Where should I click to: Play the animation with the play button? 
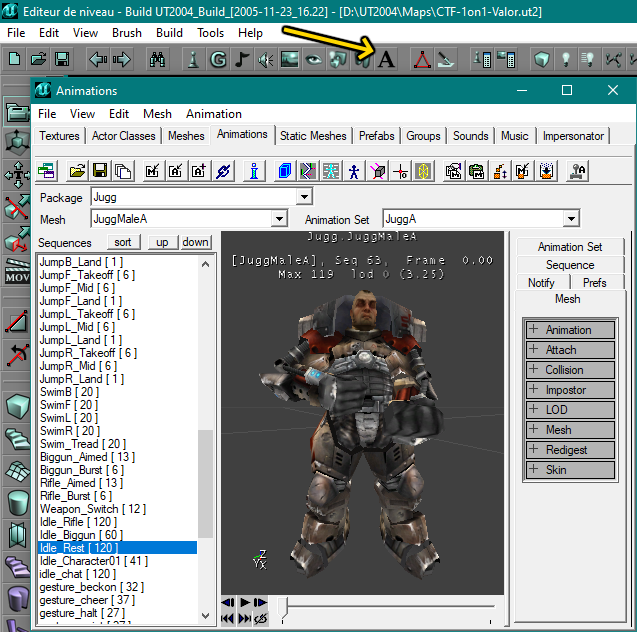pos(245,602)
